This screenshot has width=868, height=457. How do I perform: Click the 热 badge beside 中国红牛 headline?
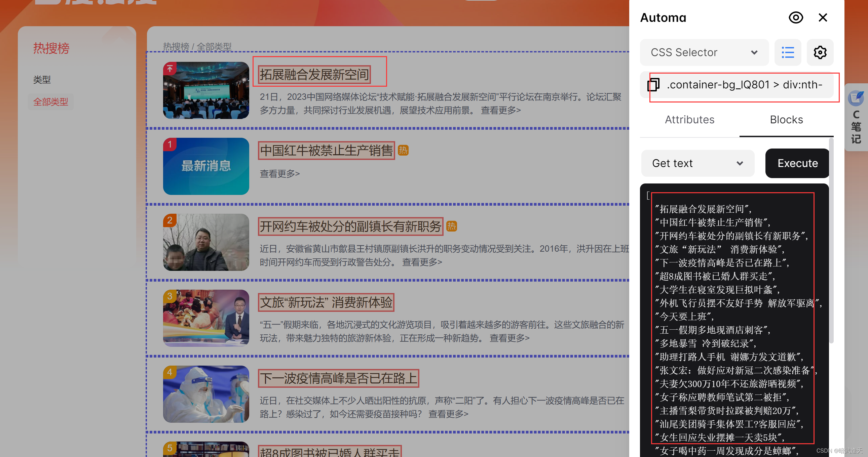point(403,150)
